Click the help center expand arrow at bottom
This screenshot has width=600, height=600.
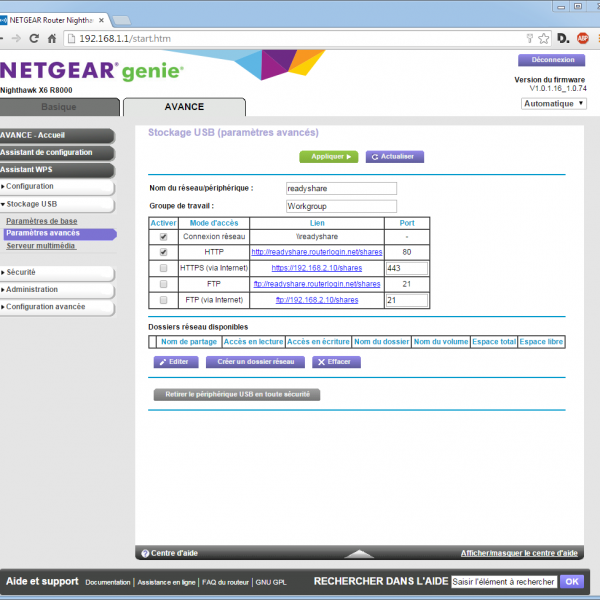point(359,553)
